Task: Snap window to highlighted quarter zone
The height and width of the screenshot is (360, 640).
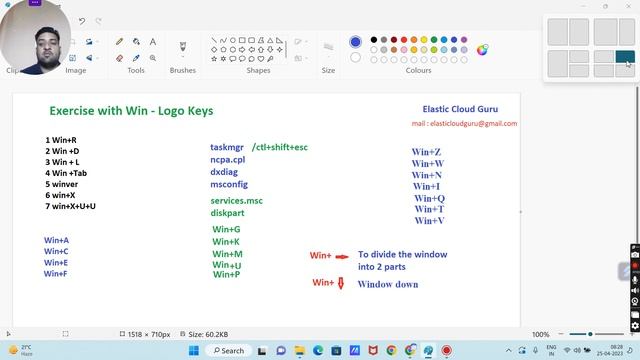Action: (x=625, y=56)
